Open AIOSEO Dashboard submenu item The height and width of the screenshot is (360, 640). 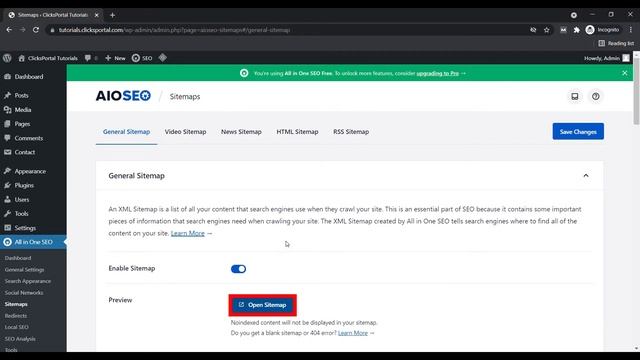18,258
